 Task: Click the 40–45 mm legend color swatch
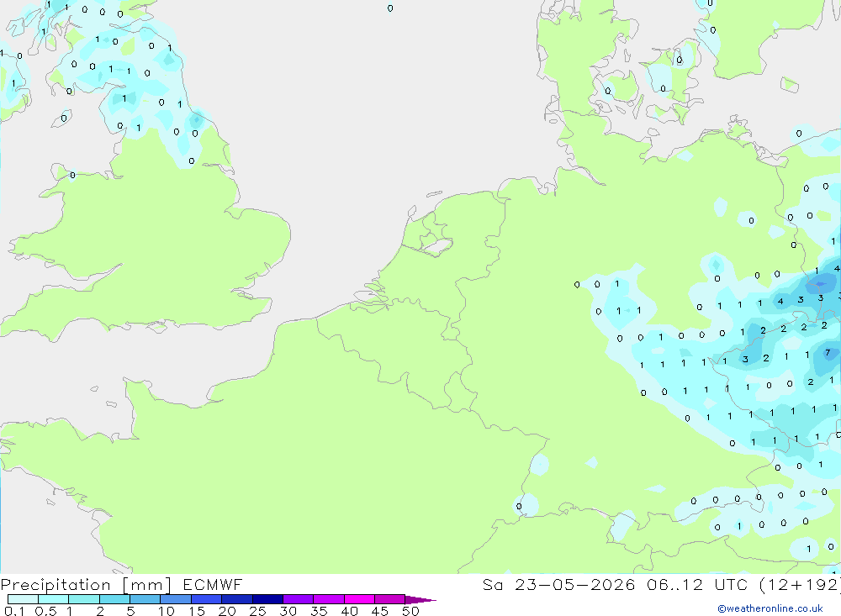[x=359, y=599]
